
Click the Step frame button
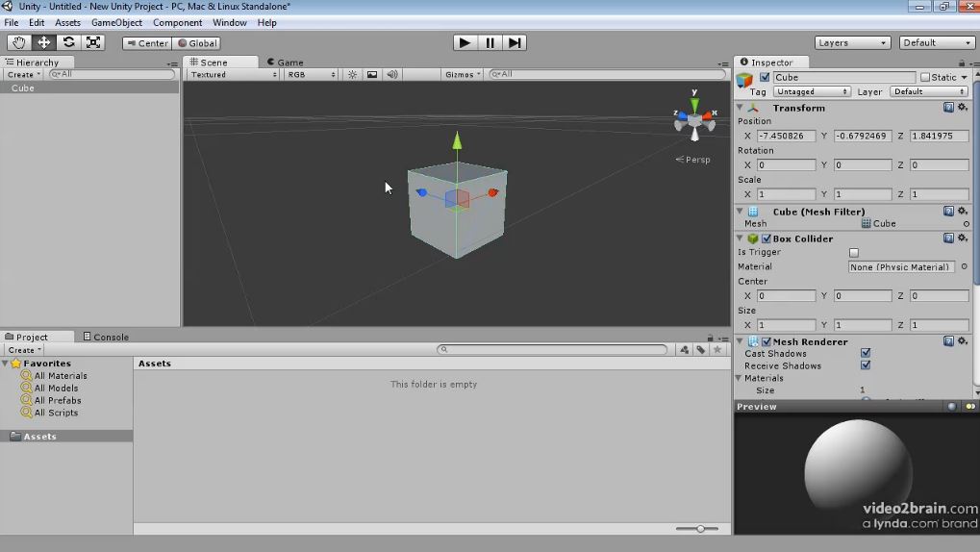(x=515, y=42)
